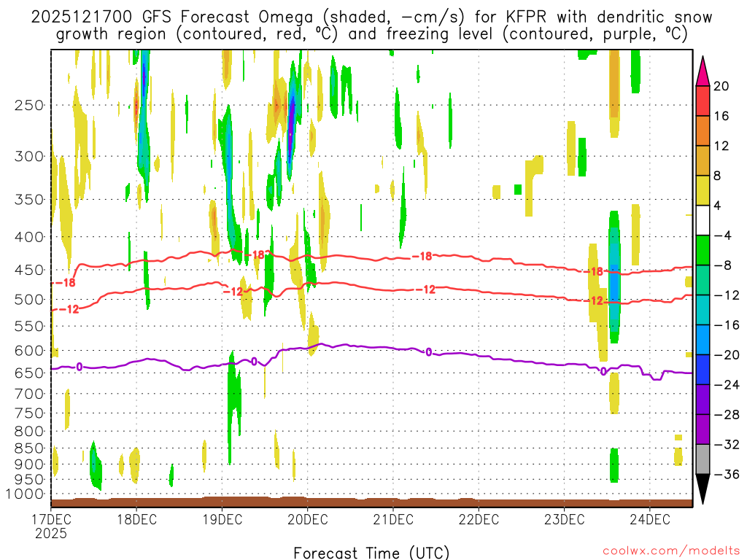
Task: Click the 21DEC time axis label
Action: (x=393, y=519)
